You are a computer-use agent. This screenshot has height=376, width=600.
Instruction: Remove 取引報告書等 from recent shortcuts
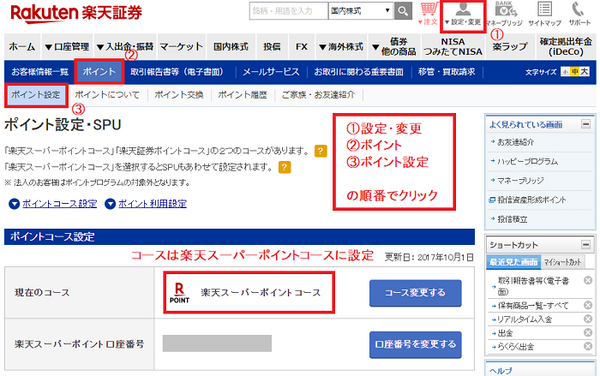tap(588, 280)
